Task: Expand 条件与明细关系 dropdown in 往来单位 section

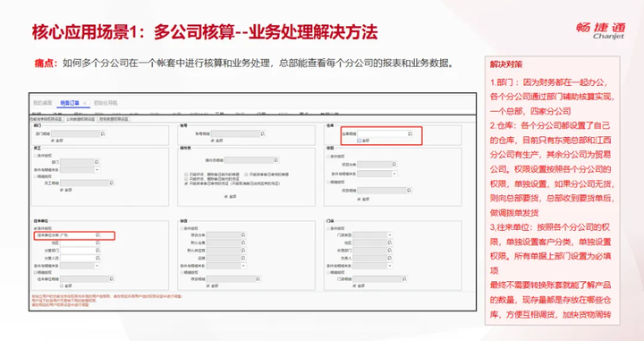Action: pyautogui.click(x=97, y=266)
